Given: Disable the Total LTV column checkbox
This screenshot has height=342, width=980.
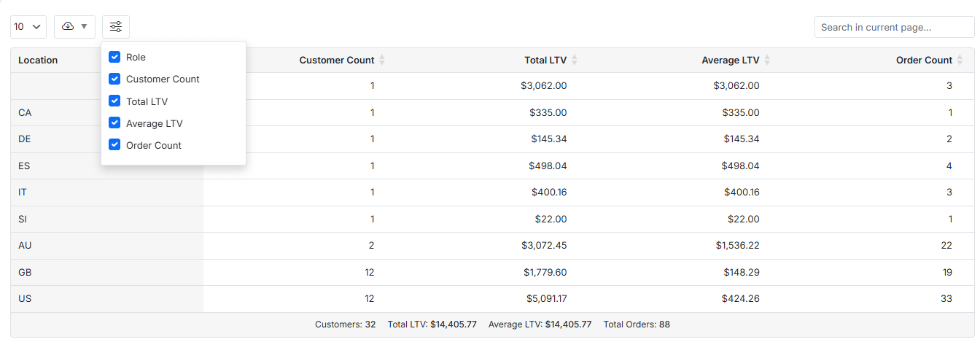Looking at the screenshot, I should point(114,101).
